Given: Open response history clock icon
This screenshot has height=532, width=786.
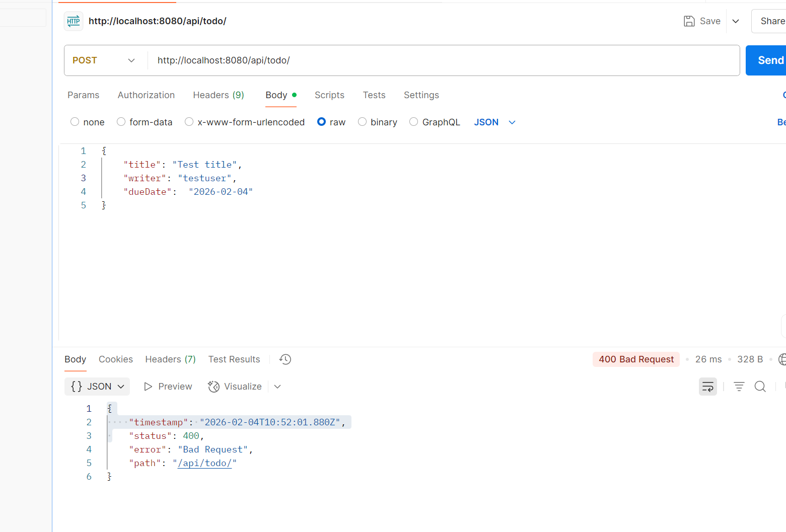Looking at the screenshot, I should point(285,359).
